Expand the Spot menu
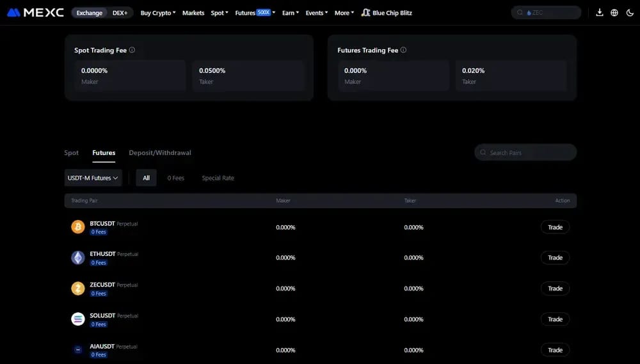Viewport: 640px width, 364px height. 220,13
